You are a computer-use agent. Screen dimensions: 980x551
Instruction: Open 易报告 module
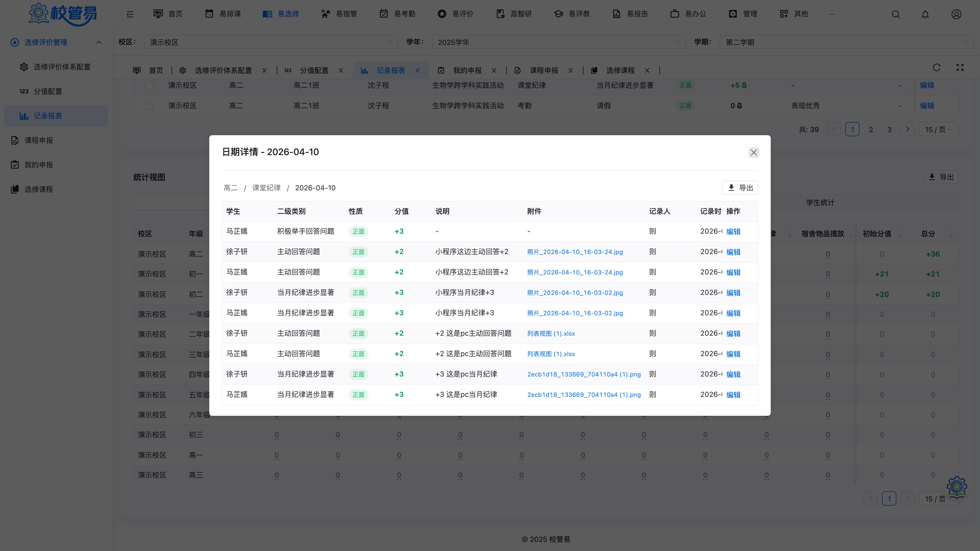[x=630, y=14]
